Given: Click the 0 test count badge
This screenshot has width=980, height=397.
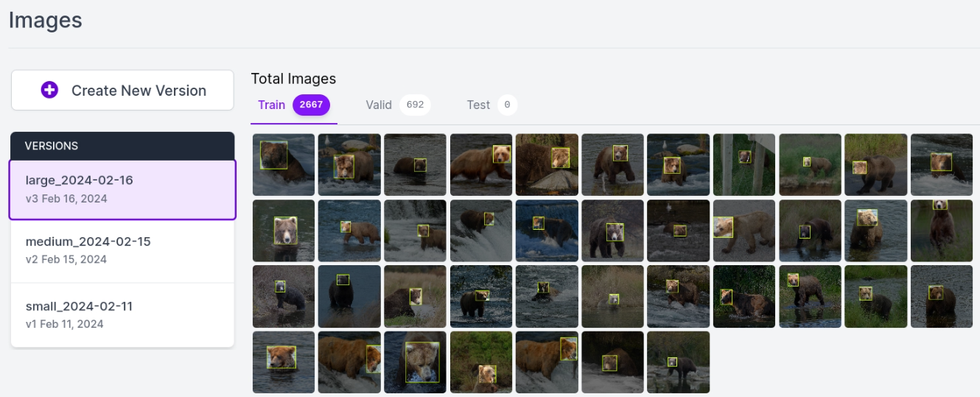Looking at the screenshot, I should (x=507, y=105).
